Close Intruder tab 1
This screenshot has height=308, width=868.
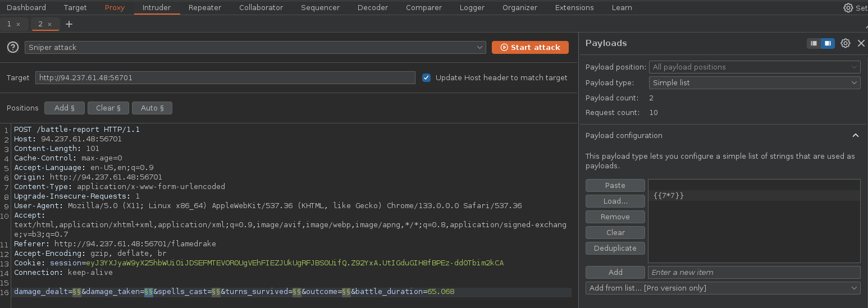coord(18,24)
